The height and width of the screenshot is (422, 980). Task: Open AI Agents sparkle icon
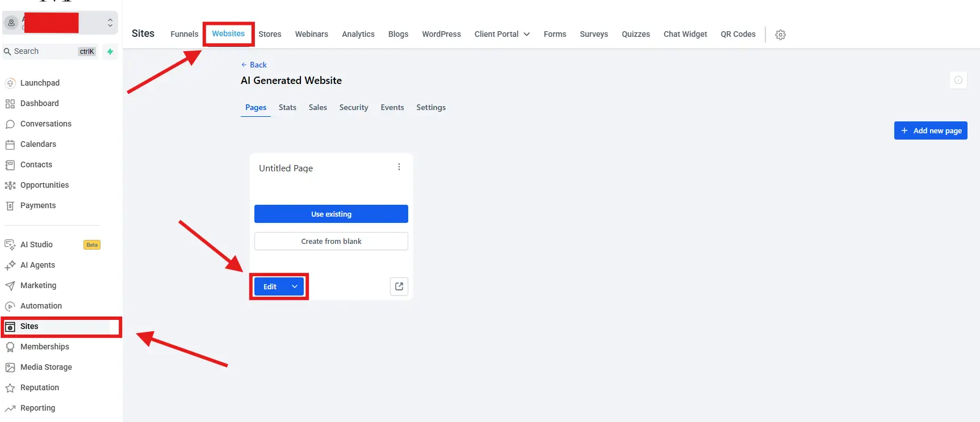(10, 265)
